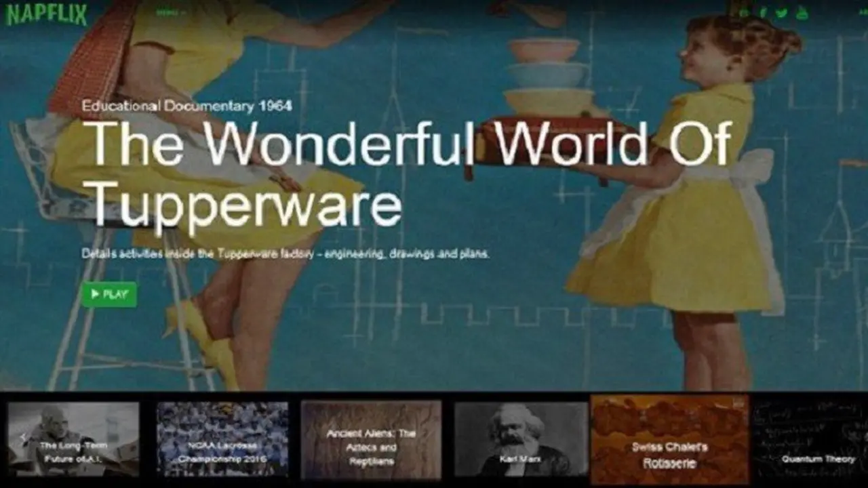Open Ancient Aliens: The Aztecs and Reptilians
Screen dimensions: 868x488
point(371,440)
